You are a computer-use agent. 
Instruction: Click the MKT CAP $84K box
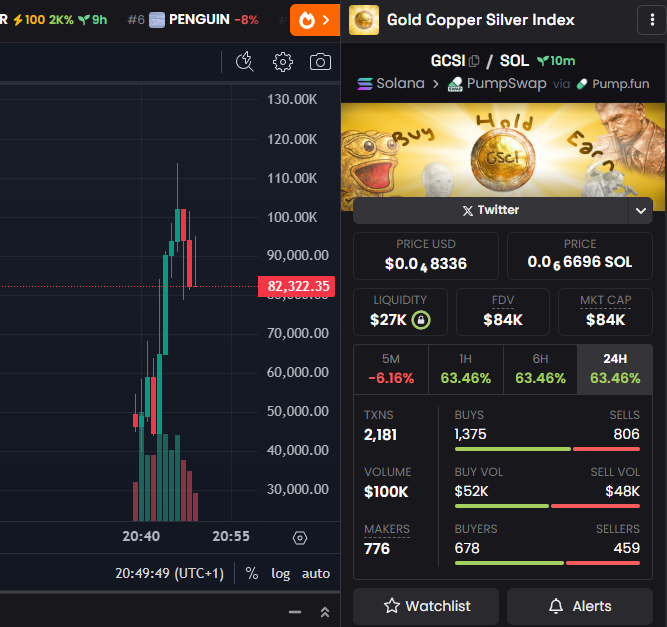tap(605, 312)
